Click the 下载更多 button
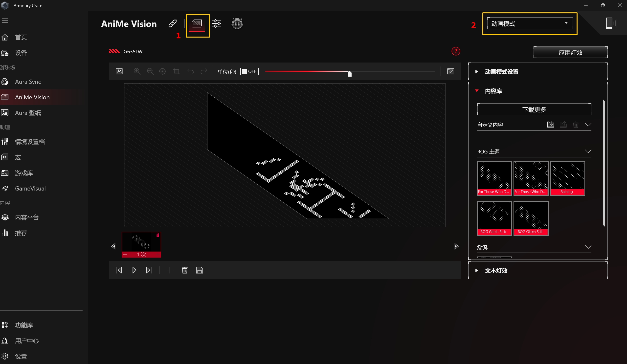 [x=534, y=109]
